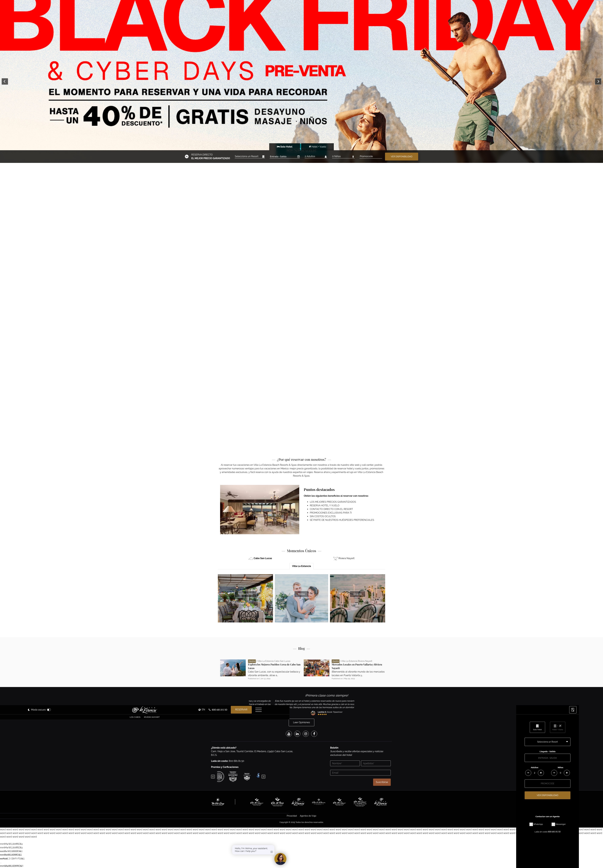The height and width of the screenshot is (868, 603).
Task: Open the Facebook social icon
Action: tap(314, 734)
